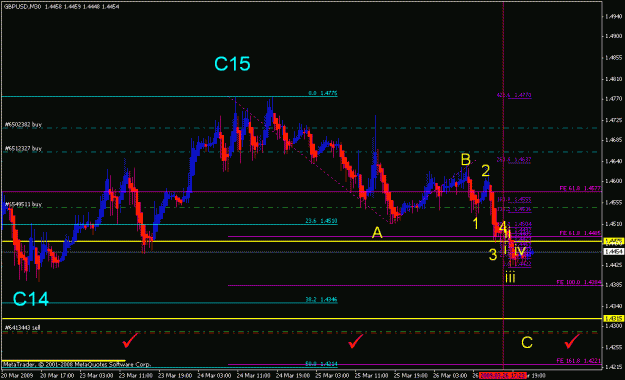Select the cyan C14 label
Screen dimensions: 625x380
[x=31, y=299]
